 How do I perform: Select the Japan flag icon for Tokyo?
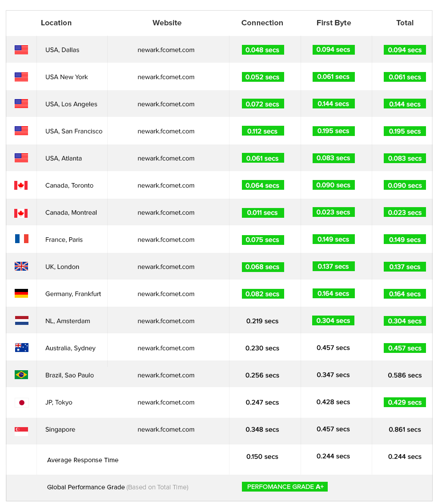pos(21,403)
